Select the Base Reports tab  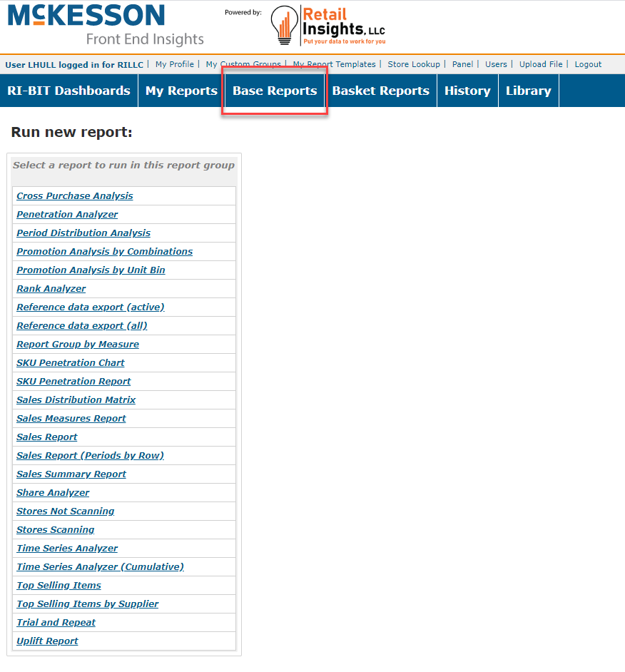tap(275, 90)
